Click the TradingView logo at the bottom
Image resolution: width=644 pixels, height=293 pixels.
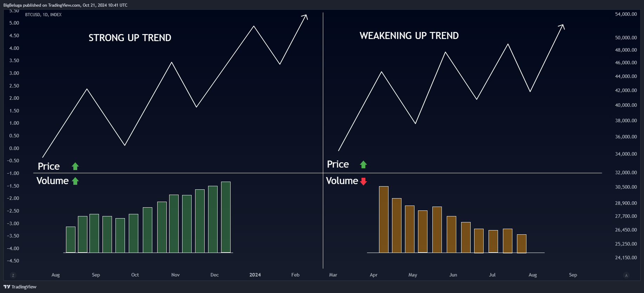coord(20,287)
